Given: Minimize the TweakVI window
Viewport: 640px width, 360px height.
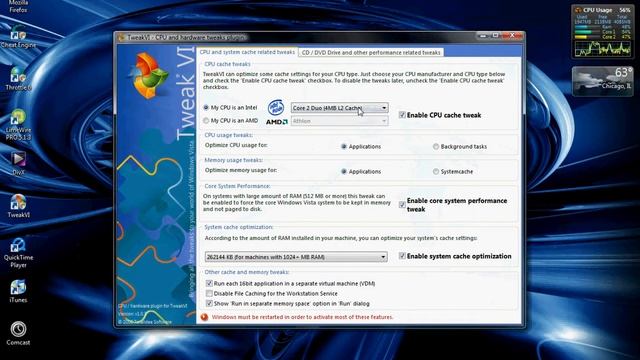Looking at the screenshot, I should point(483,36).
